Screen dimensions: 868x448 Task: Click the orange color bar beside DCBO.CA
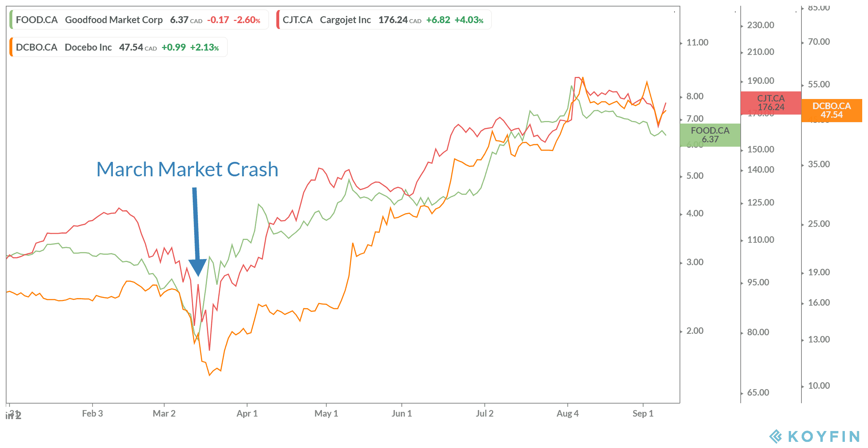(11, 47)
